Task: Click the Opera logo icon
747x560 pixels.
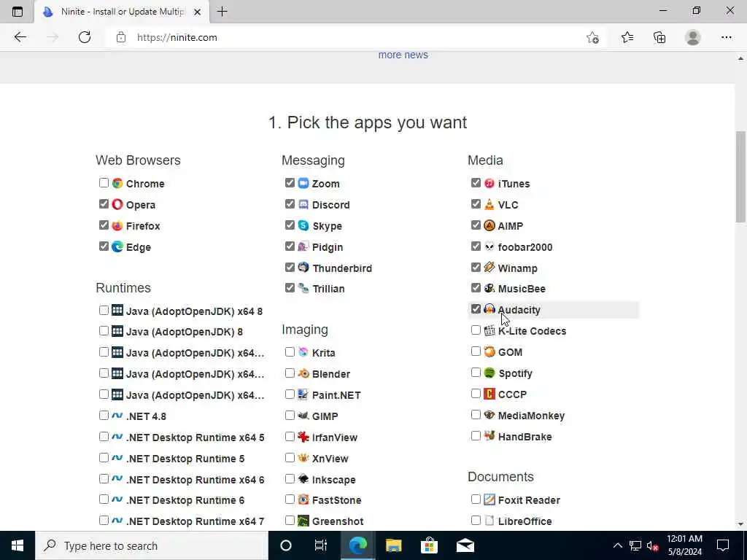Action: pos(117,204)
